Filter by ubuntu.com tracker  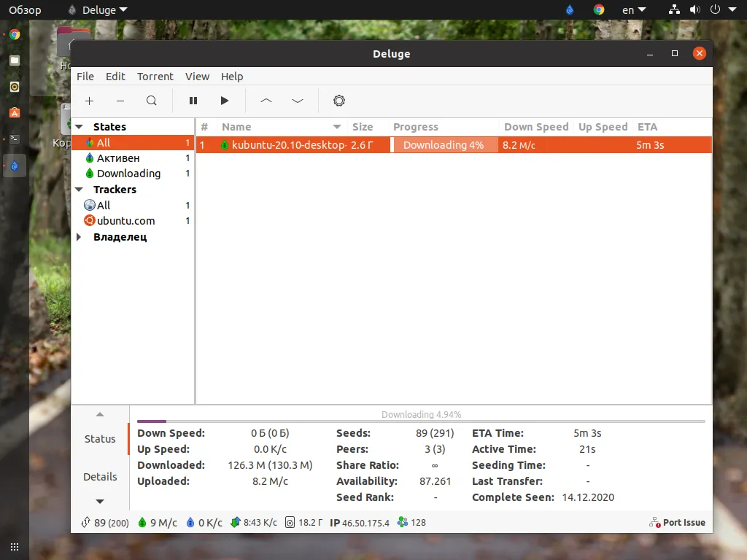[x=133, y=220]
